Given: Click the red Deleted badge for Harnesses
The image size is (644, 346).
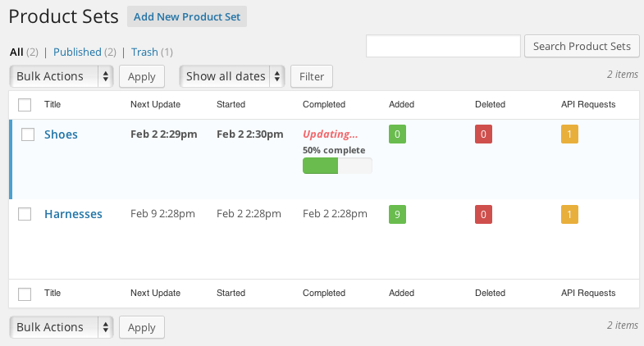Looking at the screenshot, I should point(484,214).
